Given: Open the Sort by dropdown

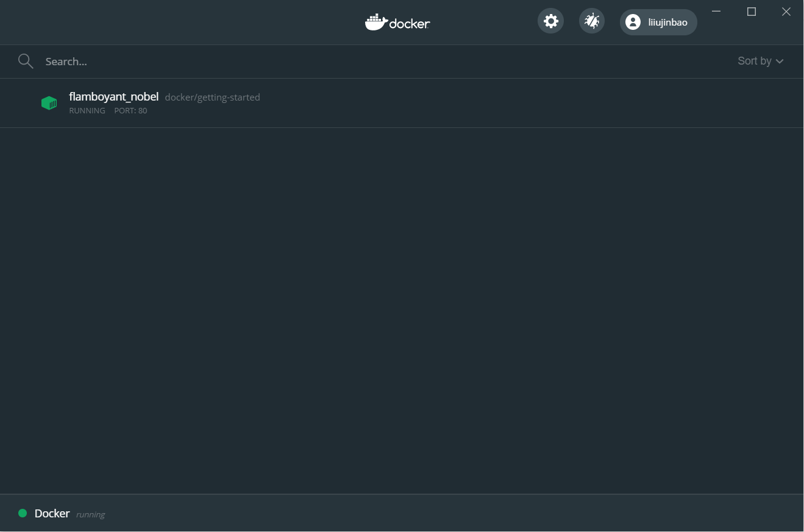Looking at the screenshot, I should [x=760, y=61].
